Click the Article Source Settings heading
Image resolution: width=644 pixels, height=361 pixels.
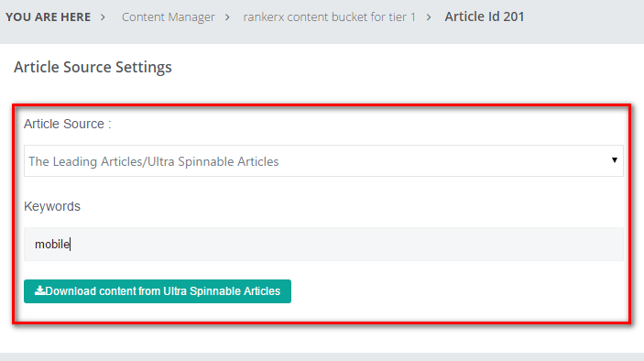tap(93, 67)
